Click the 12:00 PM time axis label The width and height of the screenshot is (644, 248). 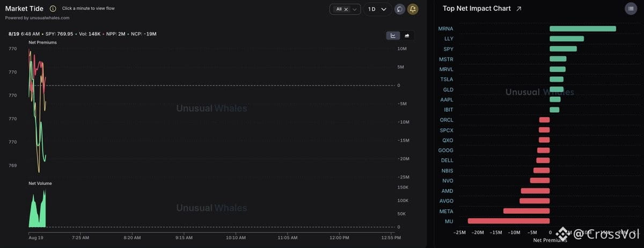(339, 237)
